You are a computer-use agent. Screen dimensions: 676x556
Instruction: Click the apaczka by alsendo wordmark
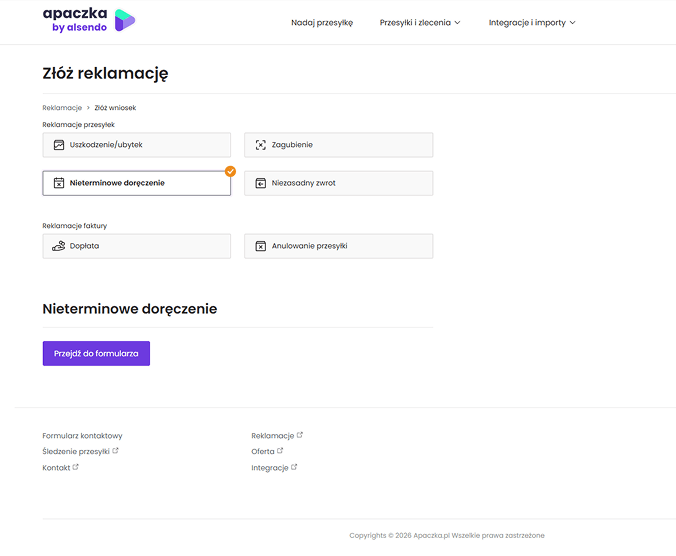tap(75, 20)
